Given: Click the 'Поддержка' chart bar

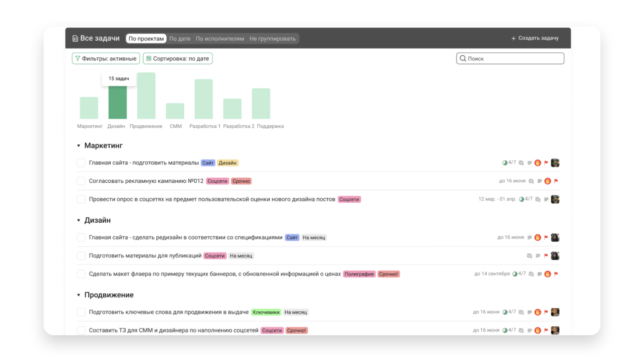Looking at the screenshot, I should [261, 104].
